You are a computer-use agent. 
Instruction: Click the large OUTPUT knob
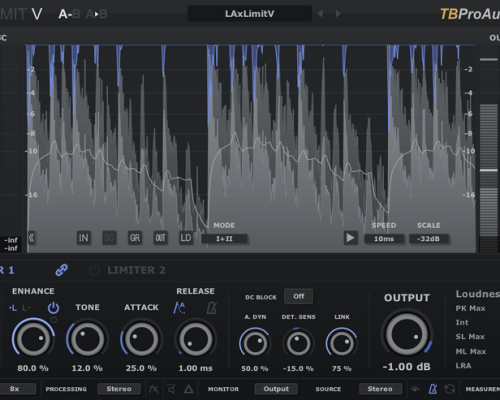407,334
